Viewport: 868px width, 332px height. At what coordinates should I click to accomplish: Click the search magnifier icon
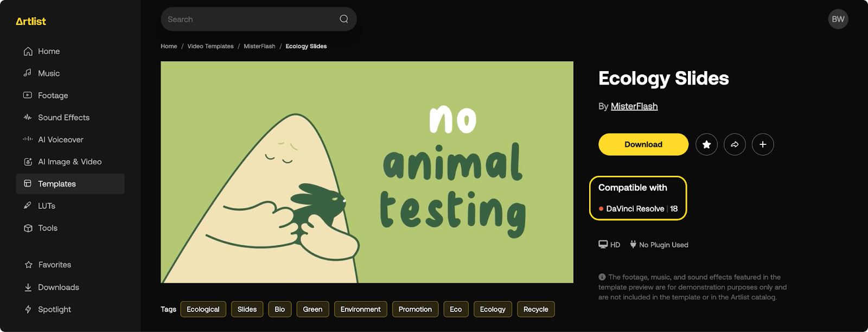pos(343,19)
